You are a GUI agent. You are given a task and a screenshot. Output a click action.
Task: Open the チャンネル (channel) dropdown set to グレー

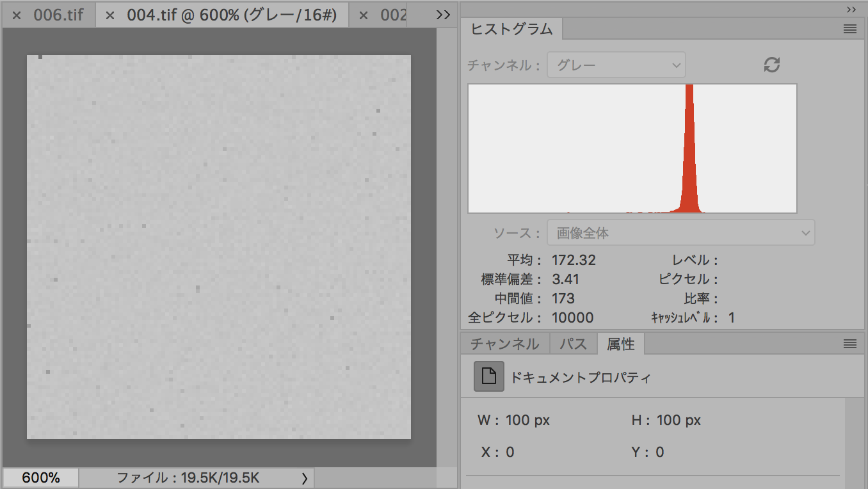click(616, 65)
